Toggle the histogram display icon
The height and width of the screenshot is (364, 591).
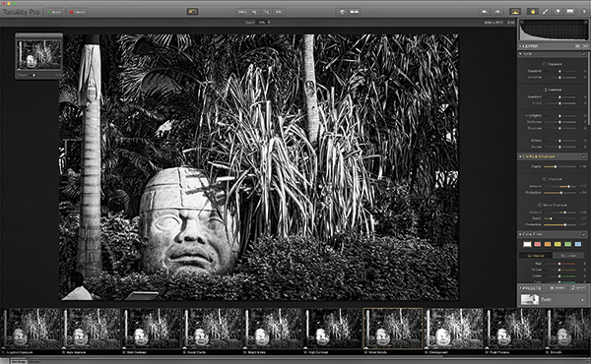tap(515, 12)
